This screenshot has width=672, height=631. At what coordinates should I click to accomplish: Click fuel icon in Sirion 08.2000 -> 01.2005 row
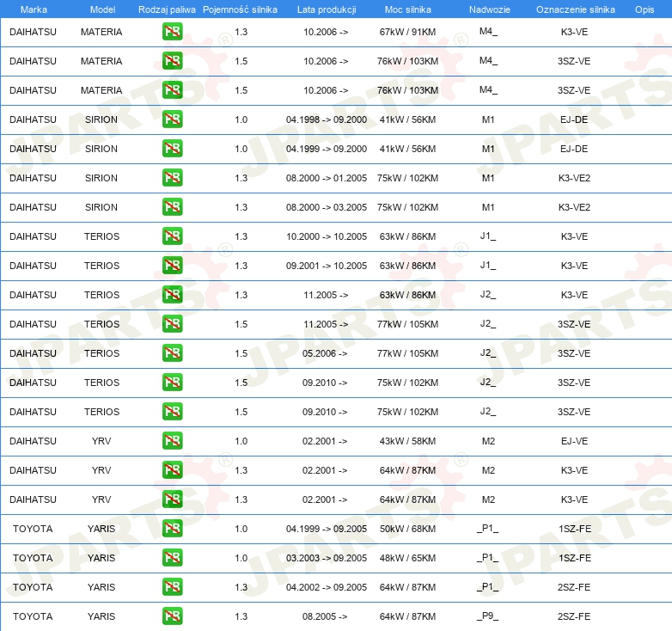[172, 178]
